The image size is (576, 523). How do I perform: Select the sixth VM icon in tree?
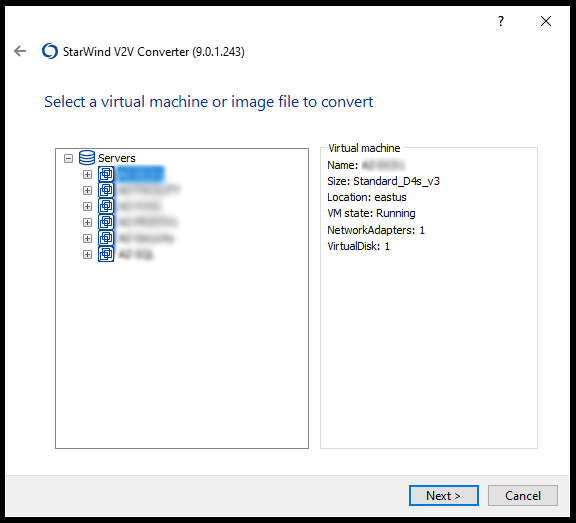coord(106,254)
